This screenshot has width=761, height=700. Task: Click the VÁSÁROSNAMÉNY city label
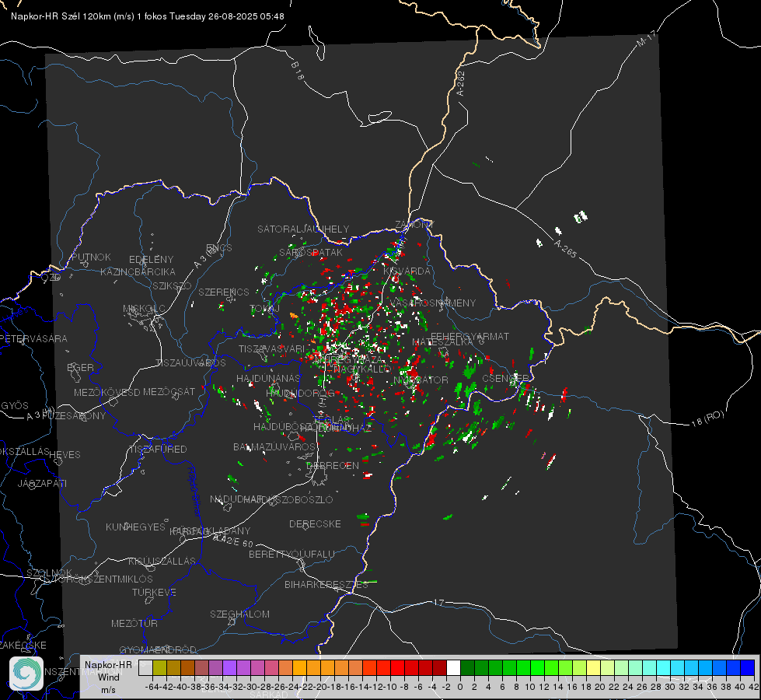[x=433, y=303]
